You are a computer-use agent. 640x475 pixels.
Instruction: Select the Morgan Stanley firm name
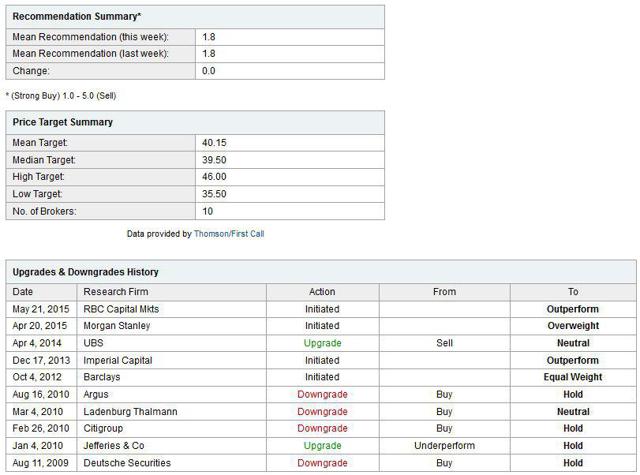pyautogui.click(x=117, y=326)
